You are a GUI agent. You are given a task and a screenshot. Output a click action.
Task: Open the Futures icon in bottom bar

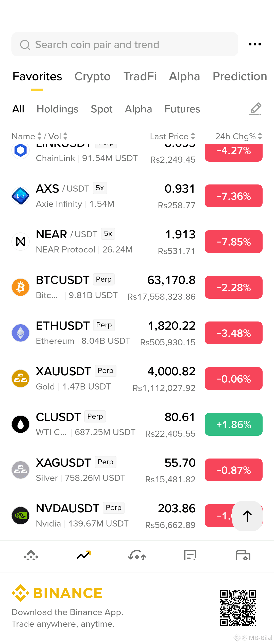[x=190, y=555]
